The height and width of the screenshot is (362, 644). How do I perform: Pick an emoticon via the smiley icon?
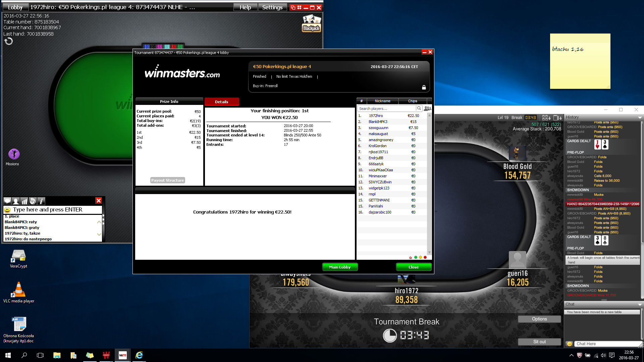coord(7,209)
